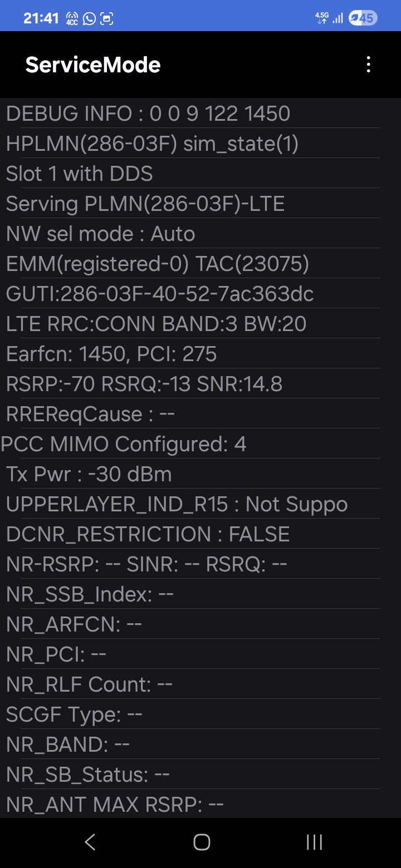Tap the Serving PLMN(286-03F)-LTE line
The height and width of the screenshot is (868, 401).
pos(190,204)
